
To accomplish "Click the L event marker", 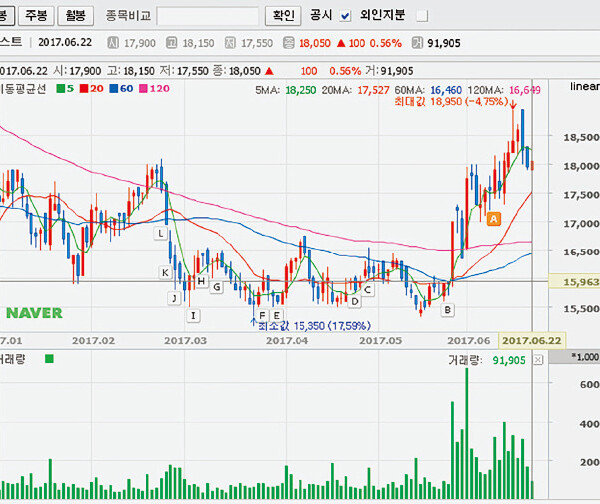I will click(x=160, y=233).
